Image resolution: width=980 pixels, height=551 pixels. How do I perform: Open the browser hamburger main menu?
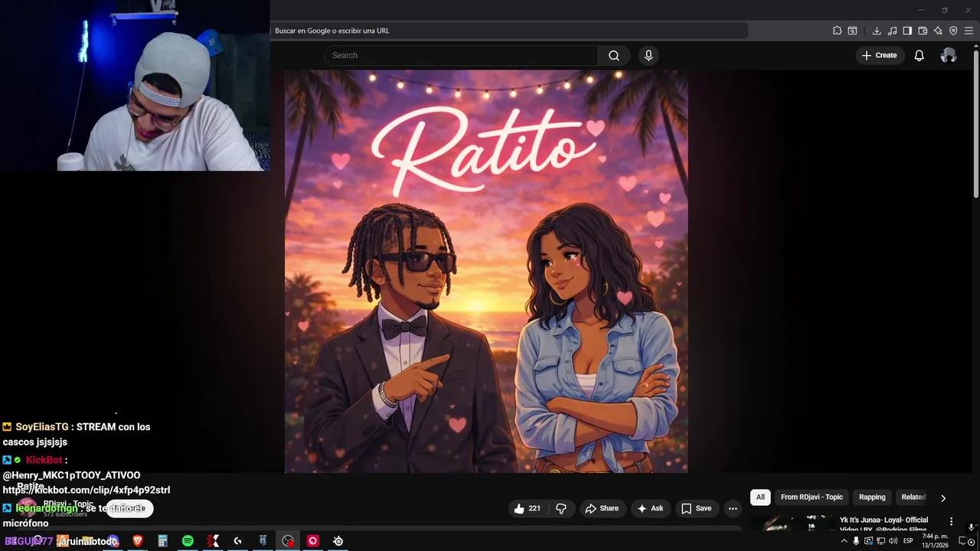pos(969,31)
